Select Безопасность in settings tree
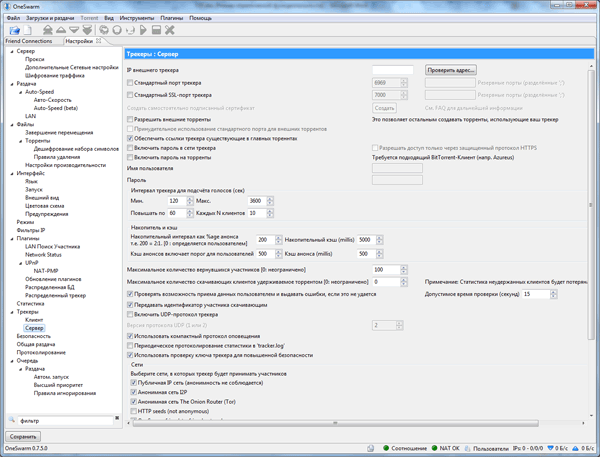The height and width of the screenshot is (457, 600). 34,336
